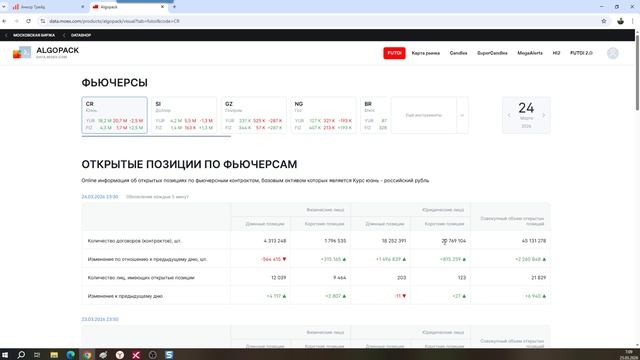Screen dimensions: 640x360
Task: Open the instrument search field
Action: [x=424, y=116]
